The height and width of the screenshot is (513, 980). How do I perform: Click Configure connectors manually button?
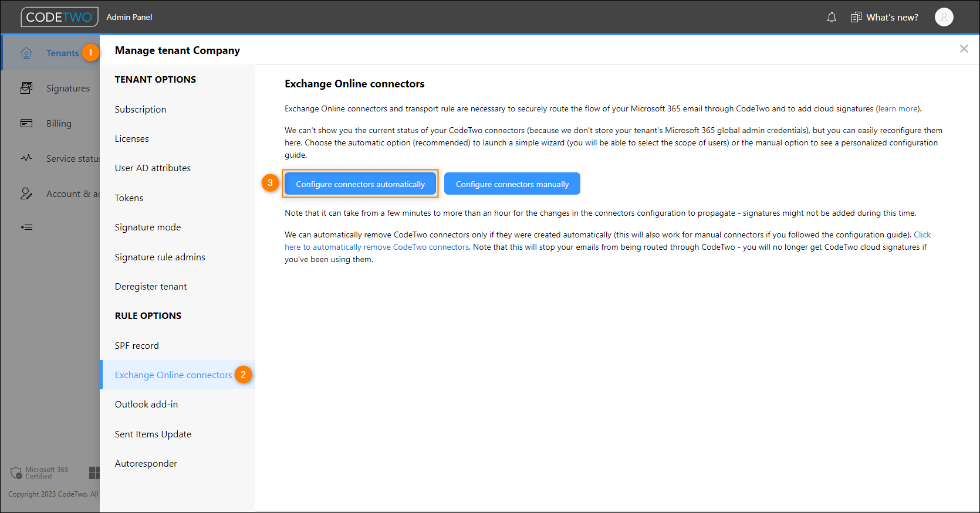pos(512,184)
